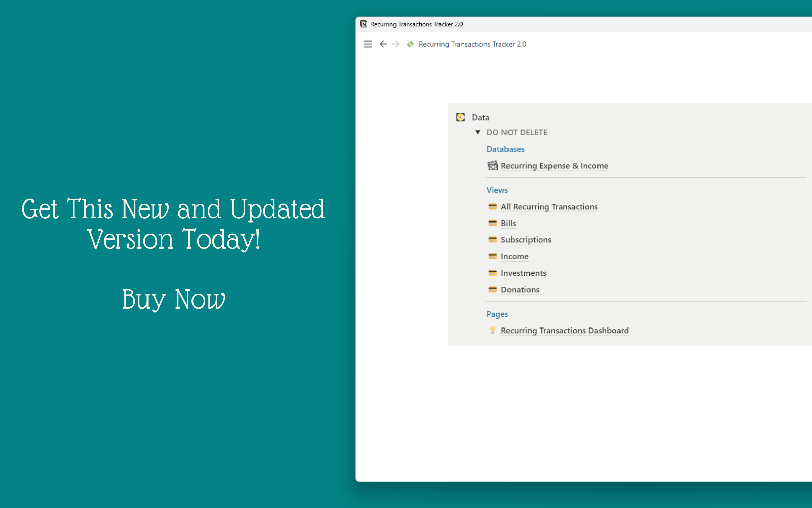Click the back navigation arrow
The image size is (812, 508).
[x=383, y=44]
